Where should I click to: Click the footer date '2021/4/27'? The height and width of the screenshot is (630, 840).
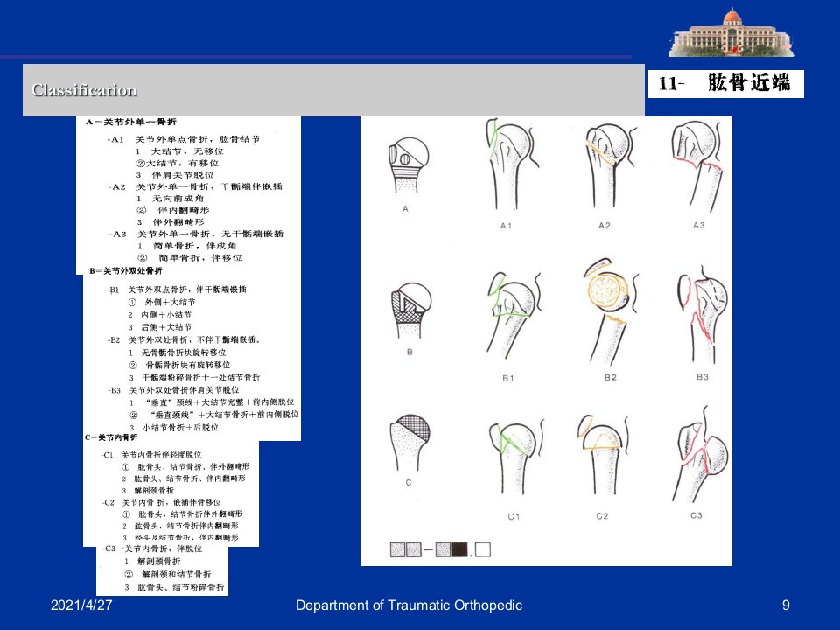[81, 605]
